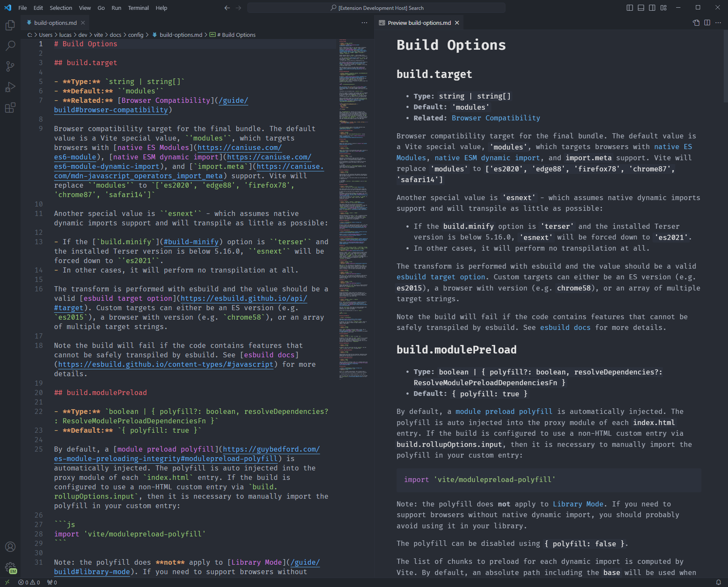Expand the # Build Options breadcrumb symbol
This screenshot has width=728, height=587.
232,35
